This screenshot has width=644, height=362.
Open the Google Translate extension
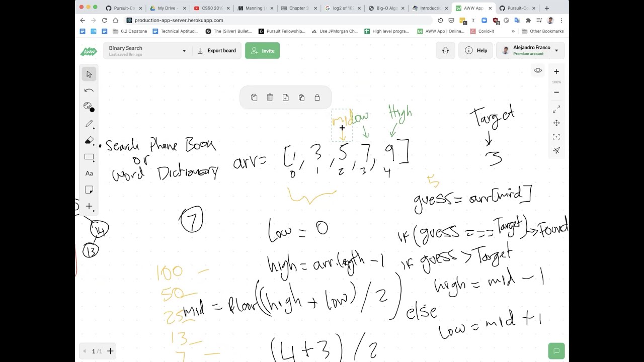[x=517, y=20]
